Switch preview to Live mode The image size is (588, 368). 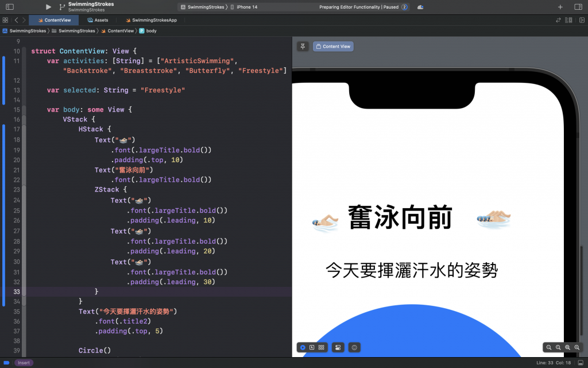[303, 347]
